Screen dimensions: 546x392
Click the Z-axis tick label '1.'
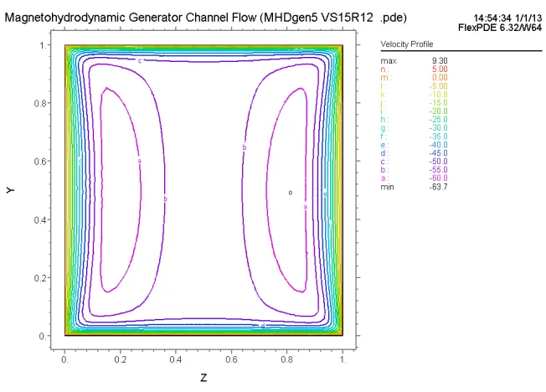pos(343,359)
